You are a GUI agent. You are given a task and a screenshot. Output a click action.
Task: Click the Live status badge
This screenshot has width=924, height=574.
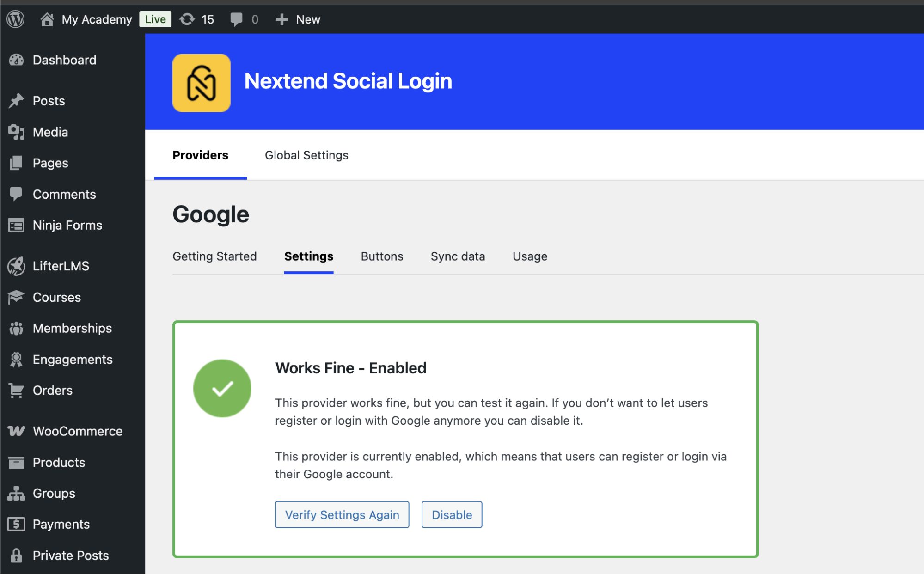(155, 19)
